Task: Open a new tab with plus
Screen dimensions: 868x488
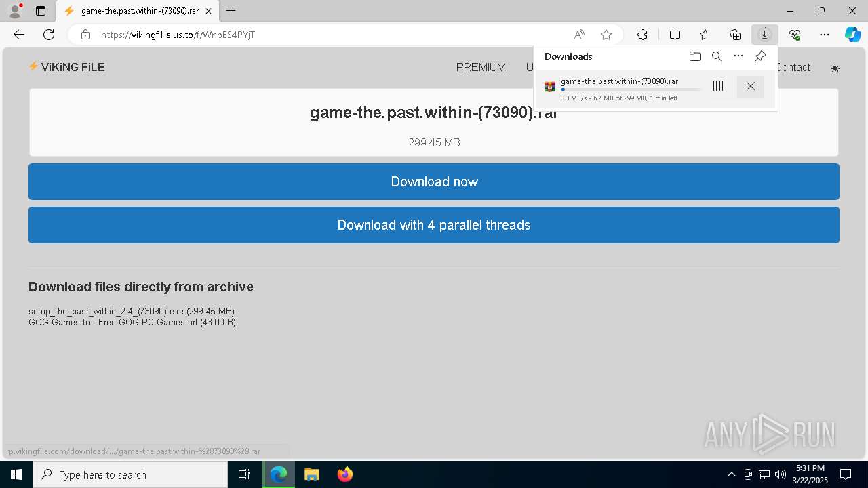Action: tap(231, 11)
